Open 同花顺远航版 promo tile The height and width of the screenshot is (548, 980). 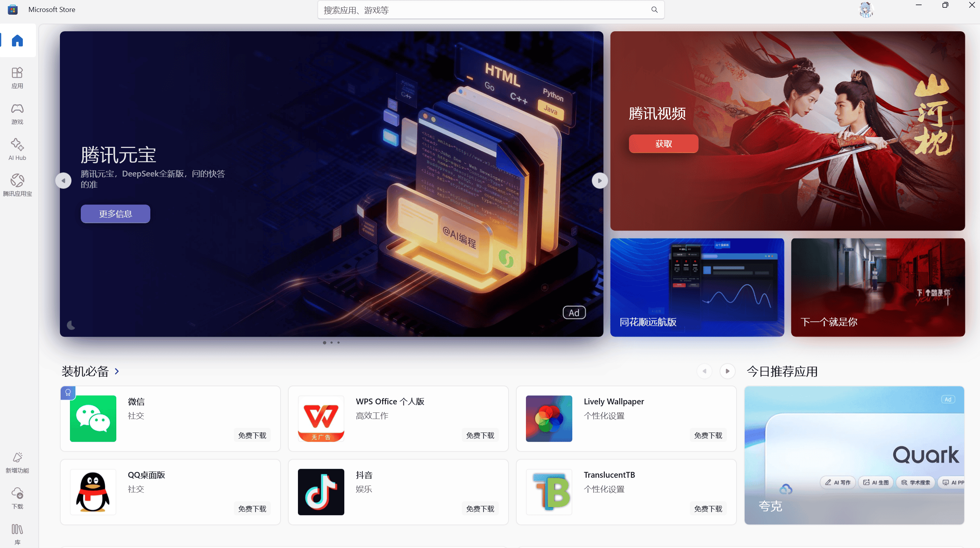(x=697, y=287)
